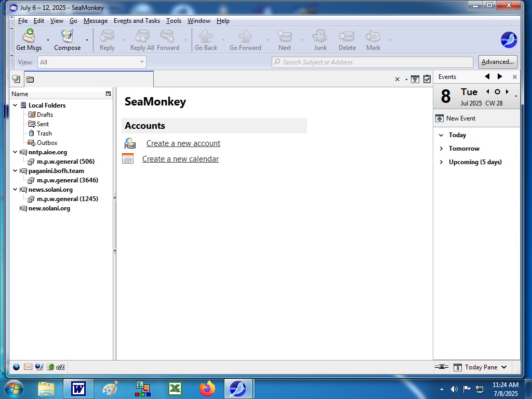Open Word from the Windows taskbar
This screenshot has height=399, width=532.
pyautogui.click(x=78, y=389)
